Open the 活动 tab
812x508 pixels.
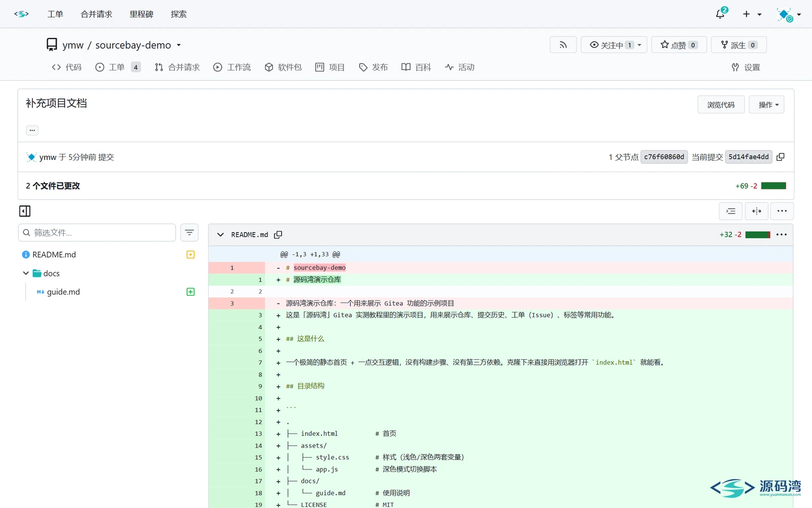tap(460, 67)
